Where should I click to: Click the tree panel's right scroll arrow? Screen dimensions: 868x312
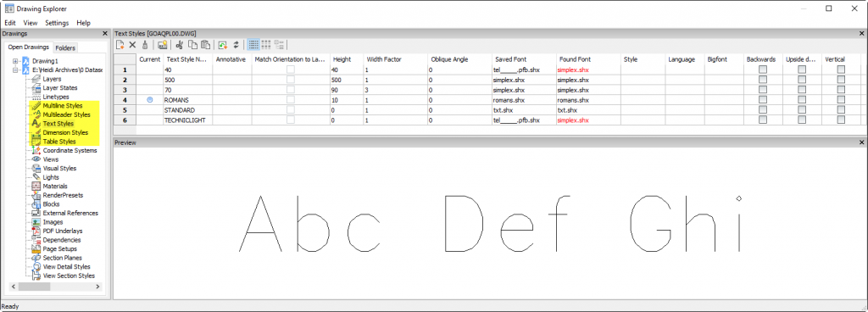point(97,287)
